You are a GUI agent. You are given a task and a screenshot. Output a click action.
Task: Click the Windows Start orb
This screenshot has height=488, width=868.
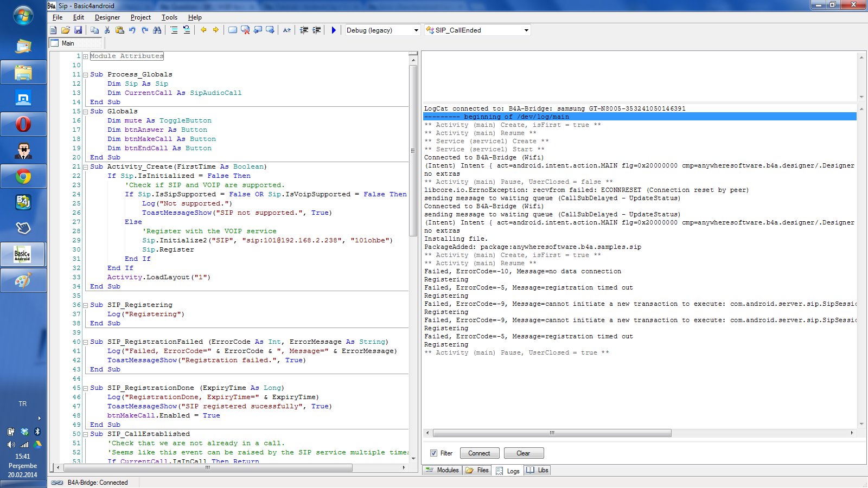[x=23, y=15]
